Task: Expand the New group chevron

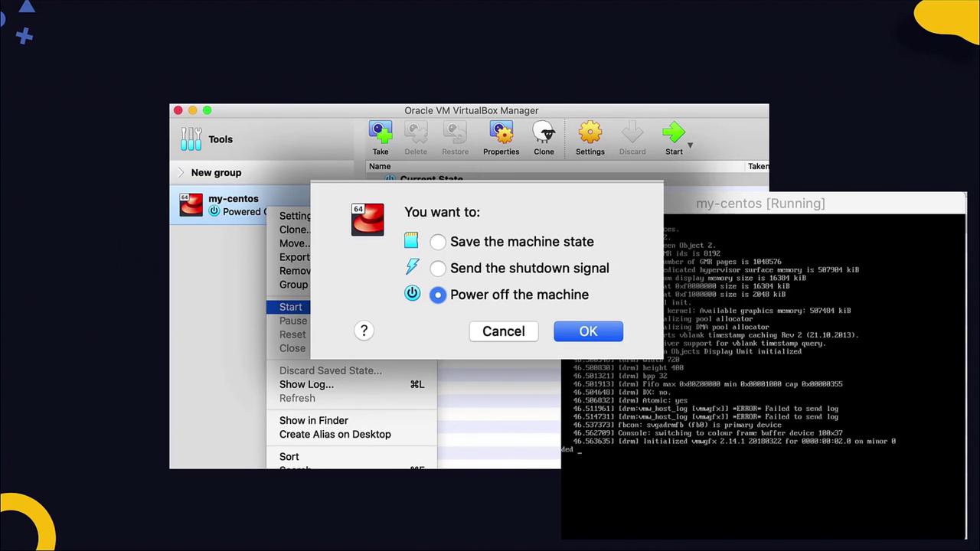Action: click(181, 172)
